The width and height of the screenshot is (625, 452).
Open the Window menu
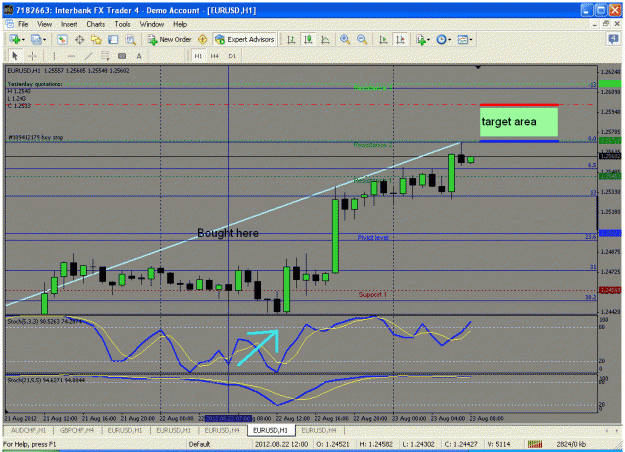151,24
